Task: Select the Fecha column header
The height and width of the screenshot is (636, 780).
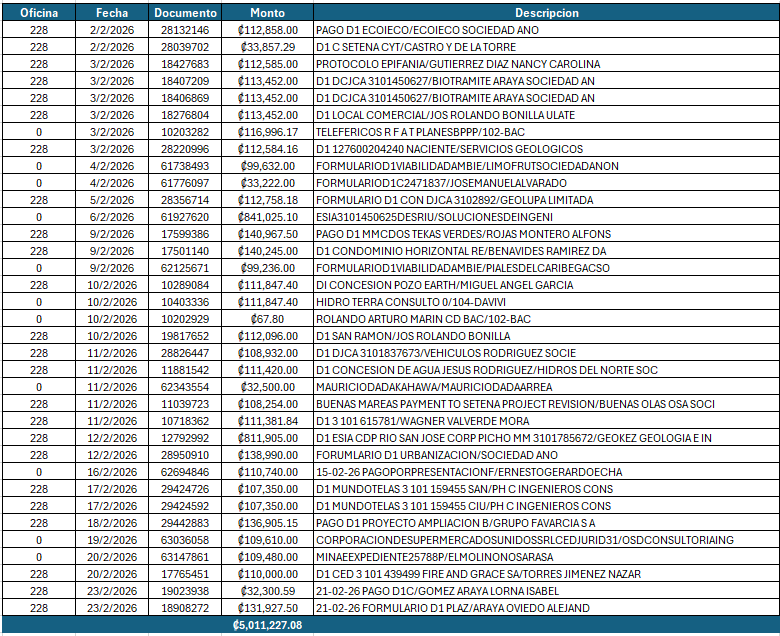Action: pyautogui.click(x=111, y=13)
